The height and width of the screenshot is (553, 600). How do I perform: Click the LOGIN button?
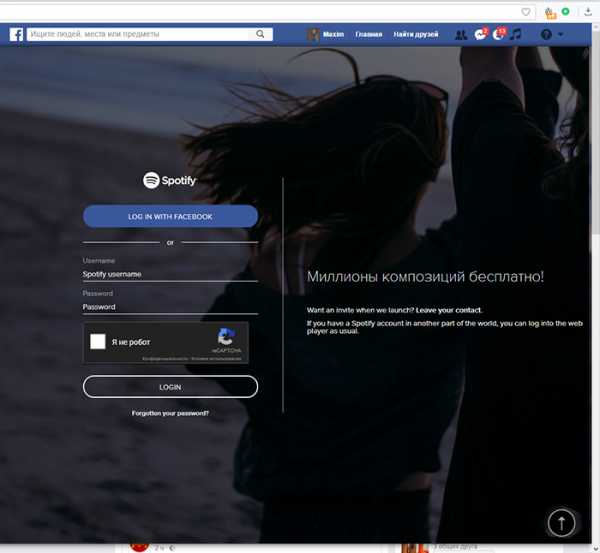coord(170,387)
